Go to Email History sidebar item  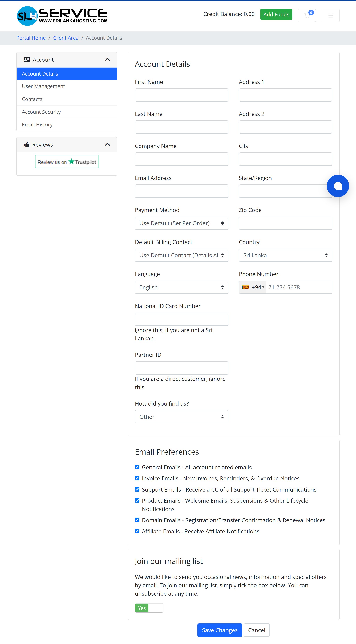click(x=37, y=124)
